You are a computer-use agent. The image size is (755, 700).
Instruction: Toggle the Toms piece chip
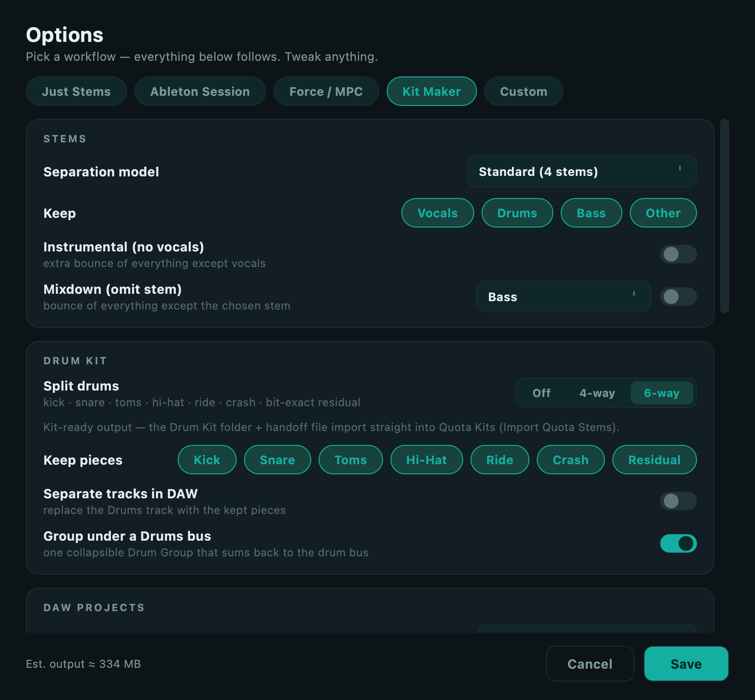tap(350, 460)
